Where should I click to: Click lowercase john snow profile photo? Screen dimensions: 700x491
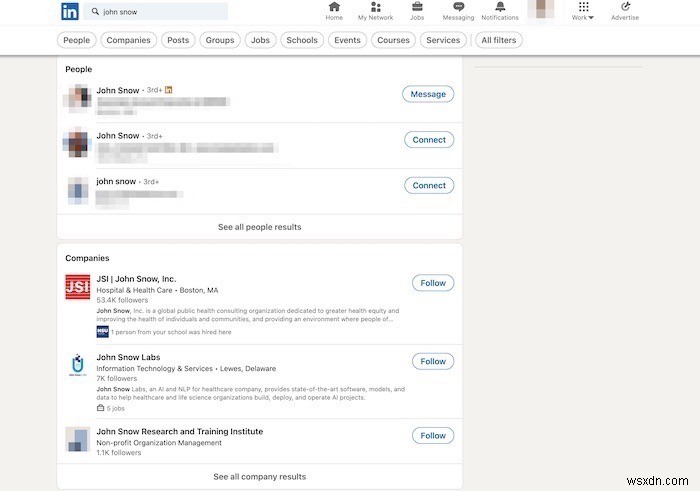78,190
